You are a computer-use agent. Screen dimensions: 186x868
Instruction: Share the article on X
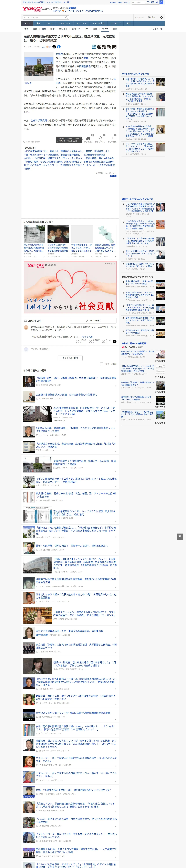pyautogui.click(x=54, y=47)
